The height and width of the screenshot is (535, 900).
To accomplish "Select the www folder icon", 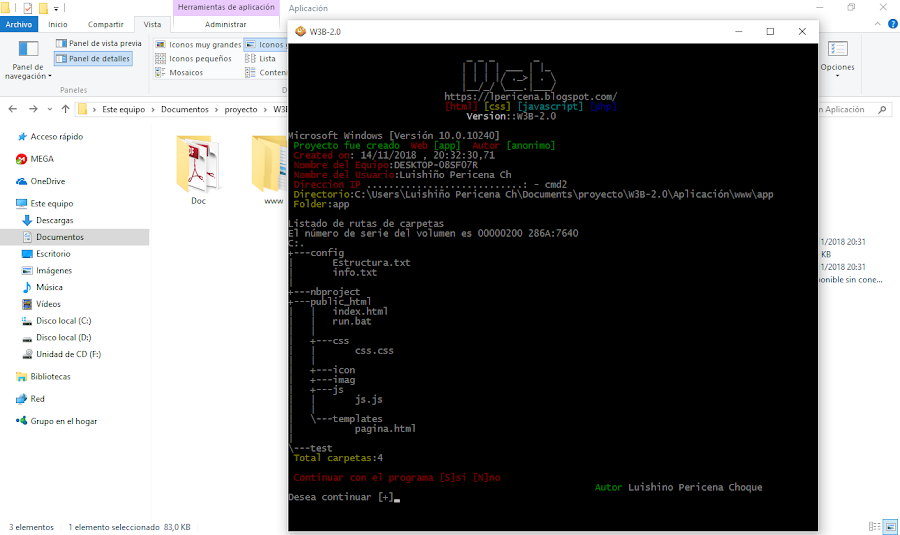I will 270,170.
